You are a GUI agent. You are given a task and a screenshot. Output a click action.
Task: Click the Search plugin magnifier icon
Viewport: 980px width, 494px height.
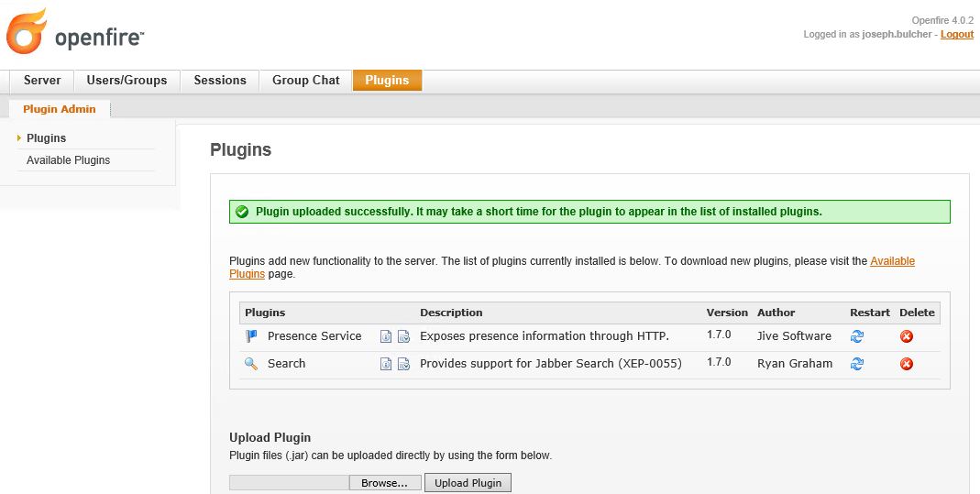pyautogui.click(x=251, y=364)
